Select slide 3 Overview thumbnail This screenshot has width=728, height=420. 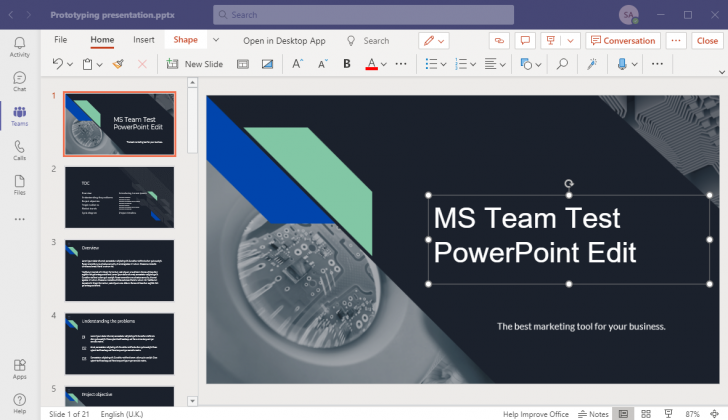pos(119,271)
